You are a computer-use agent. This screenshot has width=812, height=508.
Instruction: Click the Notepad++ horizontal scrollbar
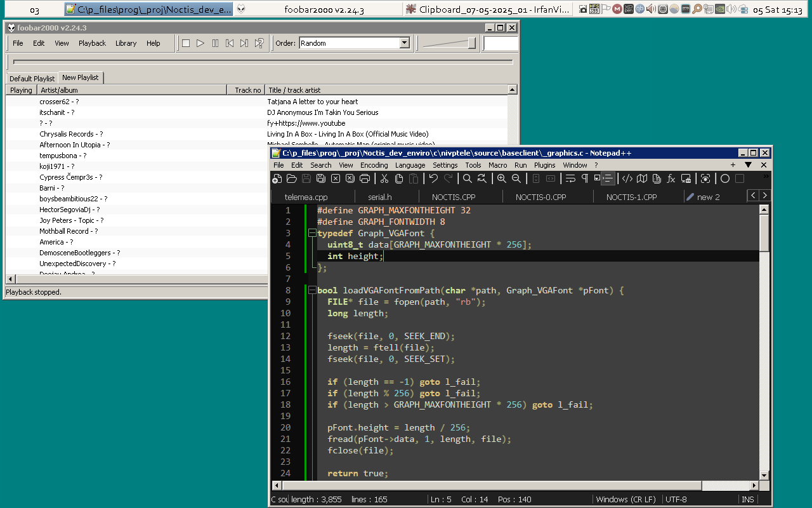[520, 485]
